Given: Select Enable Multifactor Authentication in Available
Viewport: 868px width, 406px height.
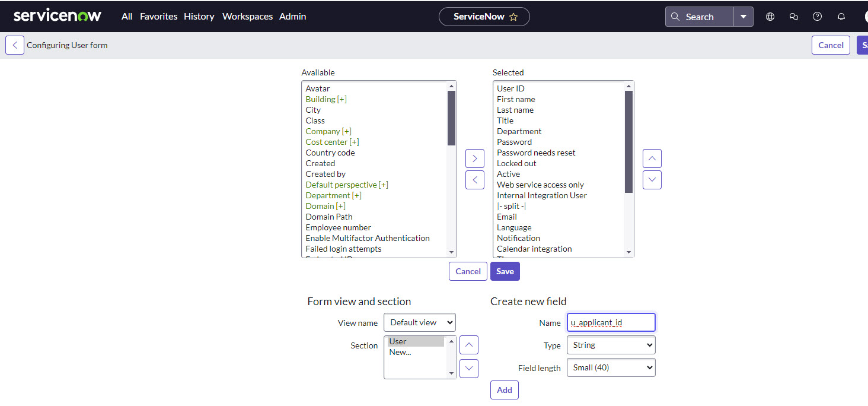Looking at the screenshot, I should (368, 238).
